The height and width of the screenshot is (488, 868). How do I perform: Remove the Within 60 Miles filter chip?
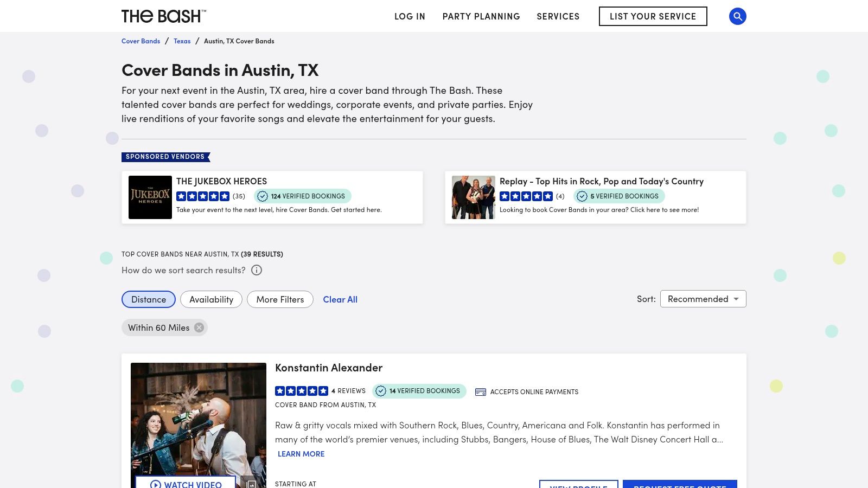point(199,328)
